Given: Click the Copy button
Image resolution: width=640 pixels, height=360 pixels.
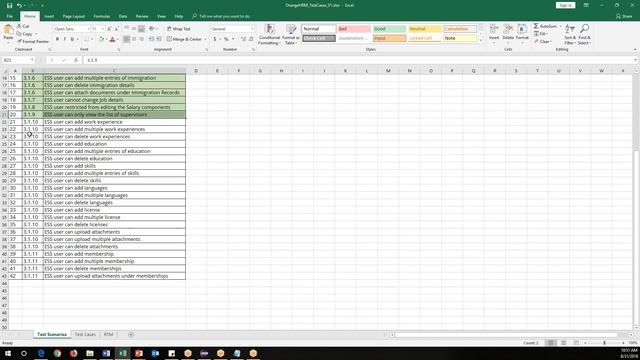Looking at the screenshot, I should point(25,34).
